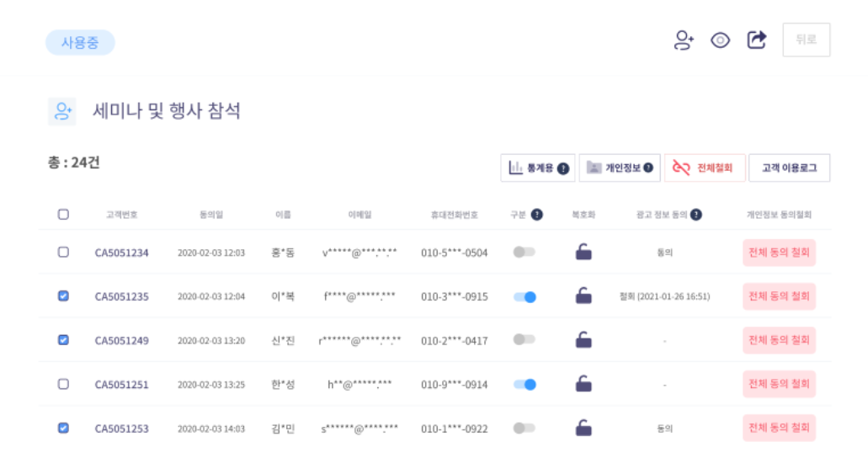
Task: Click the 통계용 button
Action: click(x=537, y=168)
